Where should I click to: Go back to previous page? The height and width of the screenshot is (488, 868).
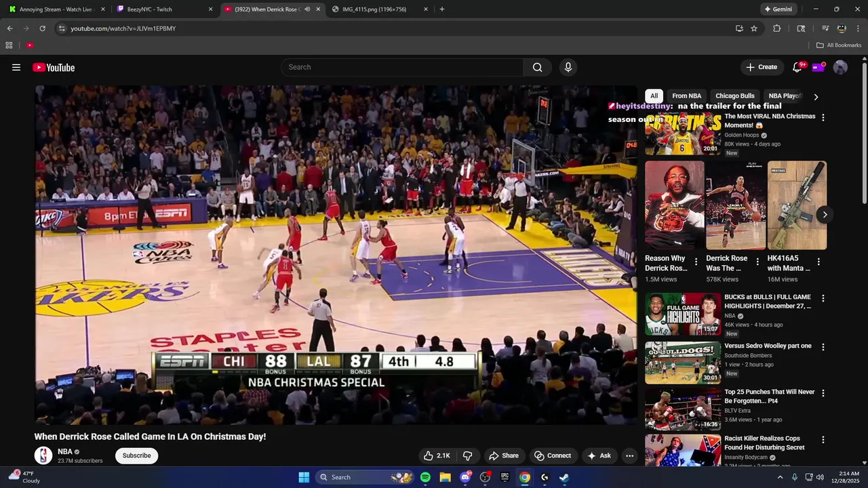[x=9, y=28]
